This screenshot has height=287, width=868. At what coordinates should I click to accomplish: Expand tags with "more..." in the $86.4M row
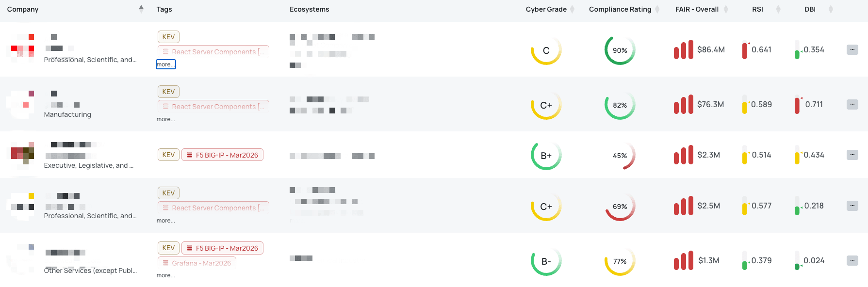coord(165,64)
